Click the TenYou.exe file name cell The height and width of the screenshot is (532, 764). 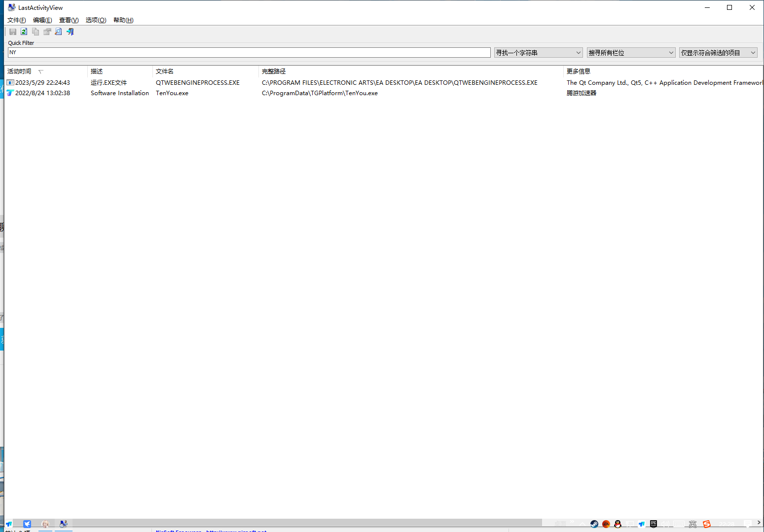tap(172, 93)
